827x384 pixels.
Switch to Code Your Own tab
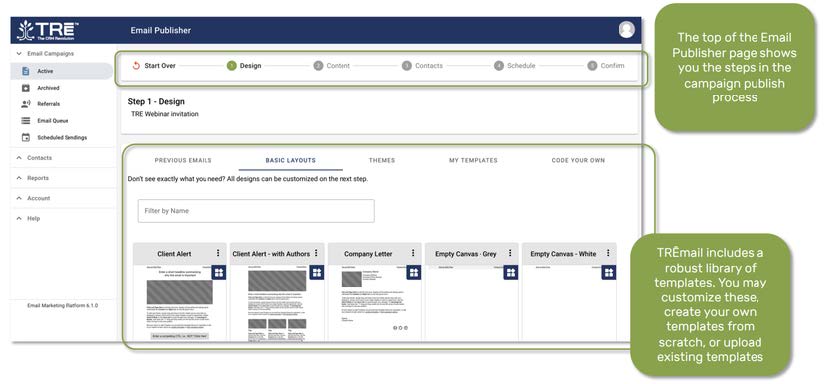click(578, 160)
